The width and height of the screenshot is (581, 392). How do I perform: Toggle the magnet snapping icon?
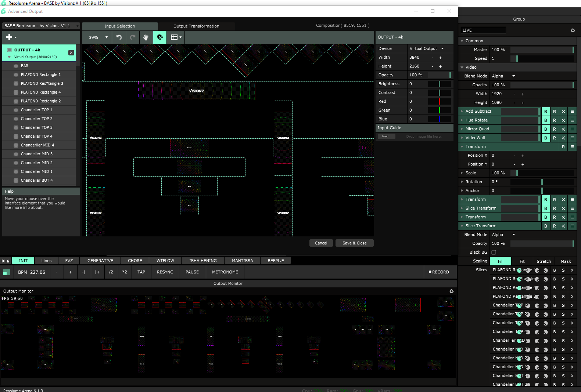tap(160, 37)
